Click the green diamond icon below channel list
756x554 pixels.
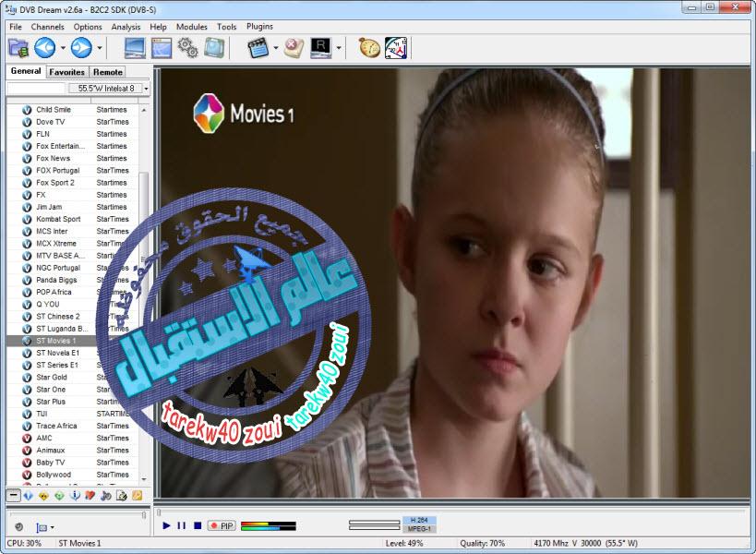coord(59,496)
